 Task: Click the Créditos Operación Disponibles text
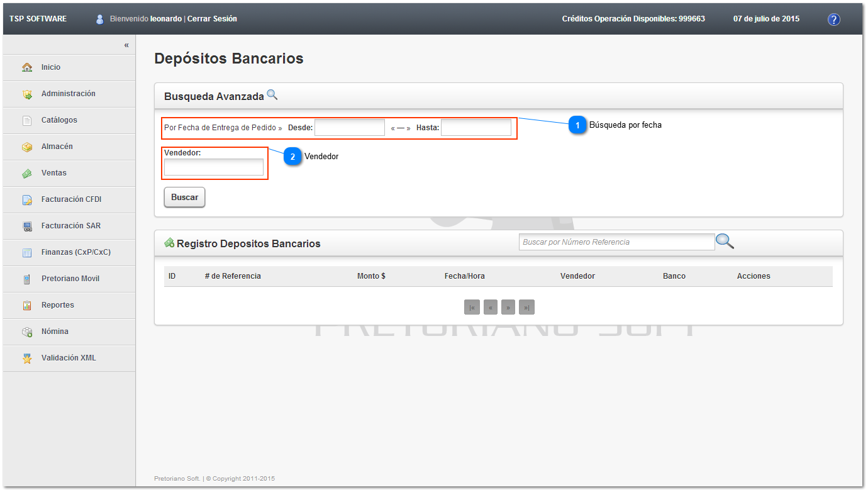pyautogui.click(x=633, y=19)
